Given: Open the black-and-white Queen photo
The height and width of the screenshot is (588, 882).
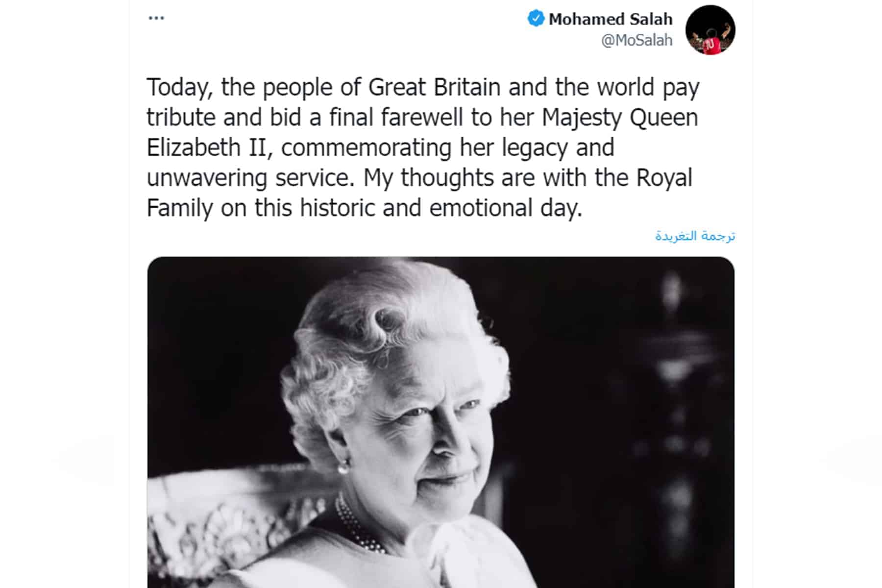Looking at the screenshot, I should [x=441, y=422].
